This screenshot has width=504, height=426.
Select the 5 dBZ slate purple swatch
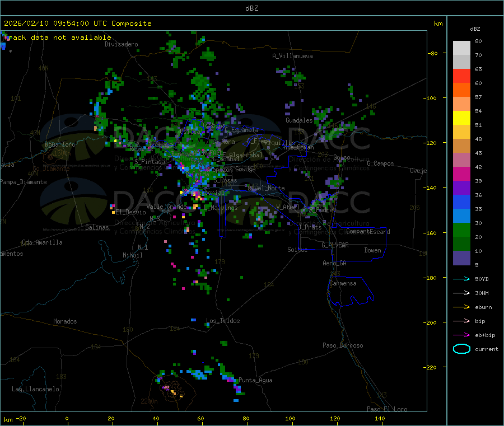tap(461, 258)
